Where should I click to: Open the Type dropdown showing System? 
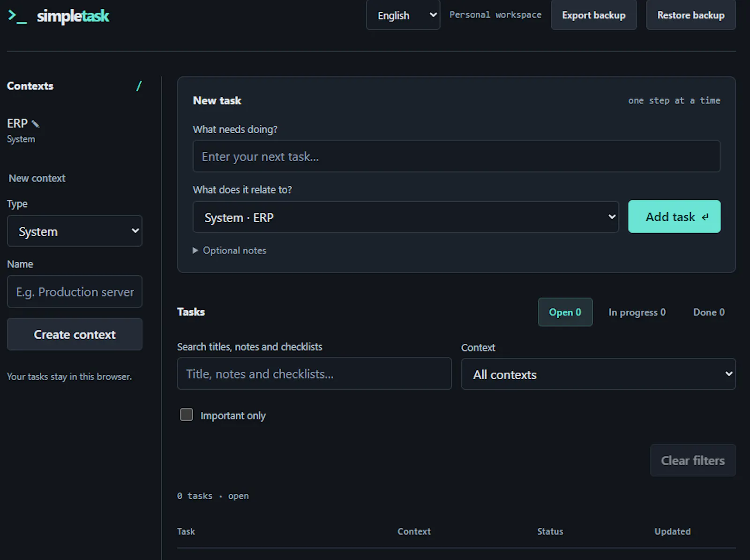(x=75, y=231)
